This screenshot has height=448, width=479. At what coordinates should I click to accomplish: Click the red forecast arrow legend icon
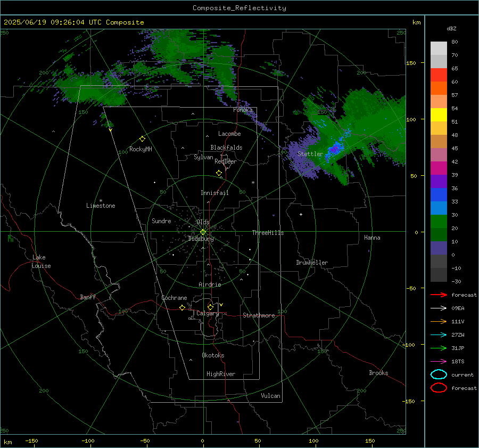pos(439,295)
